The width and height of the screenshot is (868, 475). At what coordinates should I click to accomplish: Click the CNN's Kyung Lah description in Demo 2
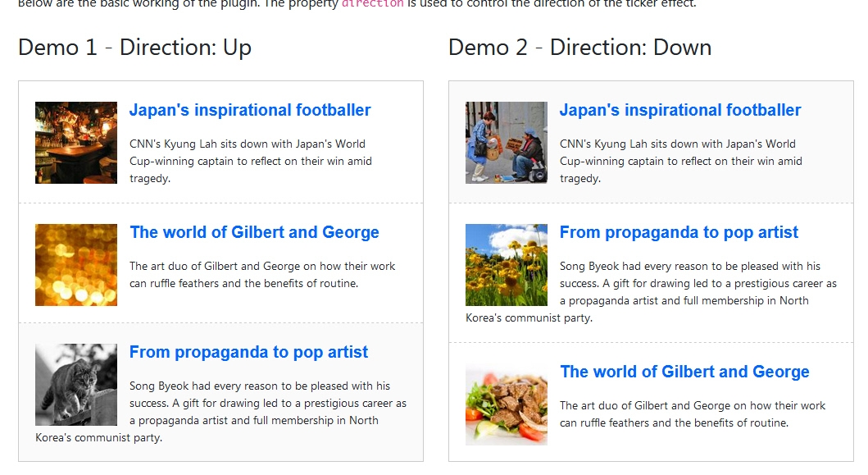click(680, 161)
